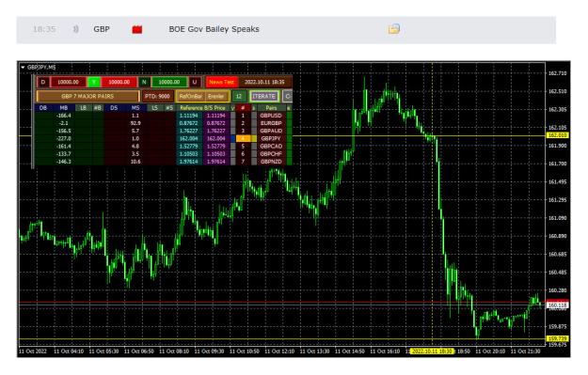
Task: Select the GBPUSD pair row
Action: tap(271, 116)
